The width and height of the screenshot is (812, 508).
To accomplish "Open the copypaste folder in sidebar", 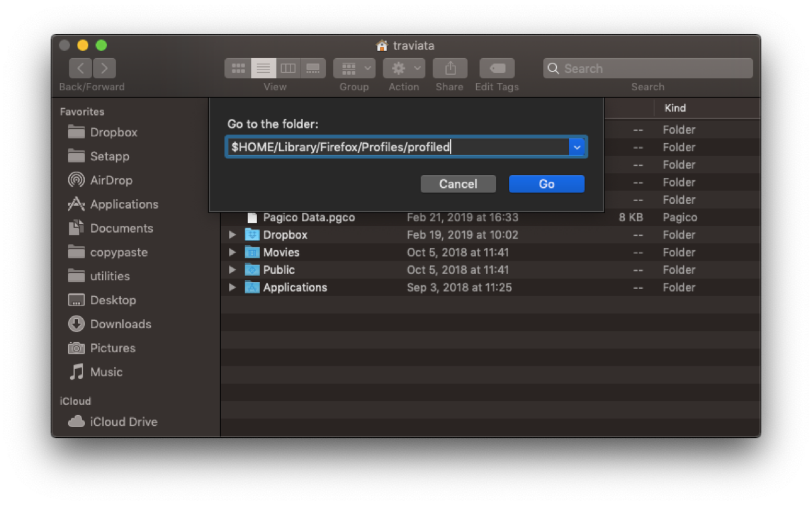I will coord(108,253).
